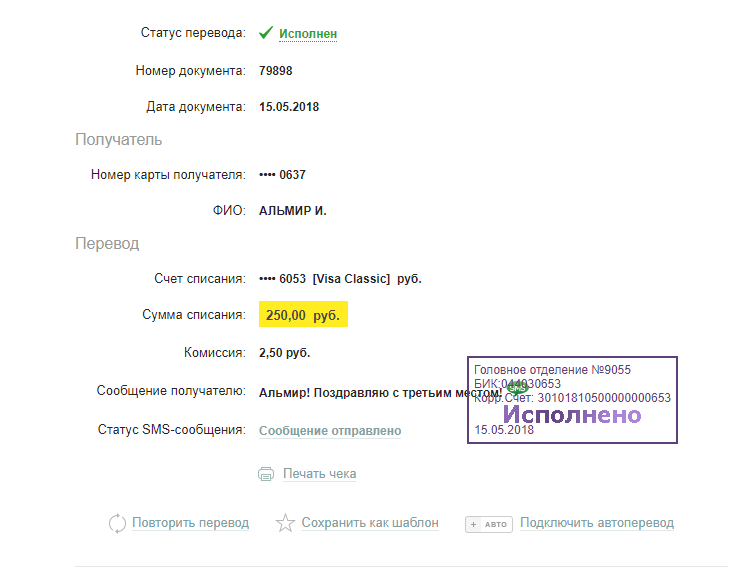The height and width of the screenshot is (588, 754).
Task: Click the 'Исполнено' stamp label
Action: coord(572,414)
